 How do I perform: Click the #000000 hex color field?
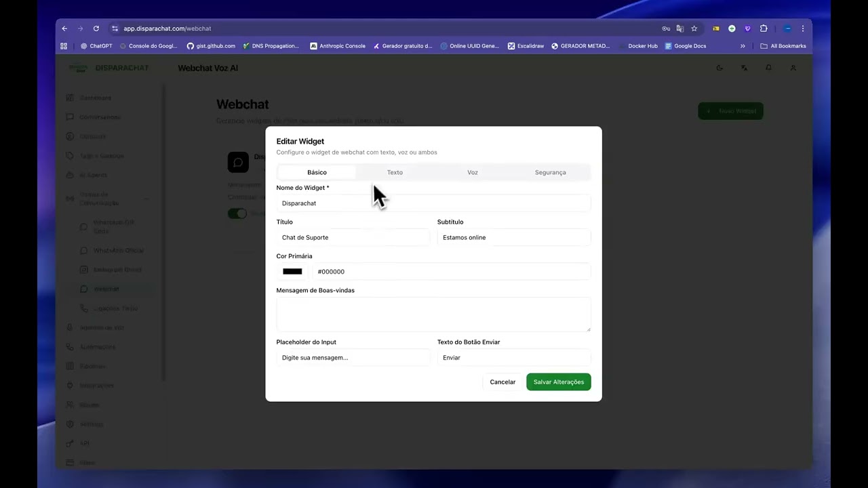point(451,272)
